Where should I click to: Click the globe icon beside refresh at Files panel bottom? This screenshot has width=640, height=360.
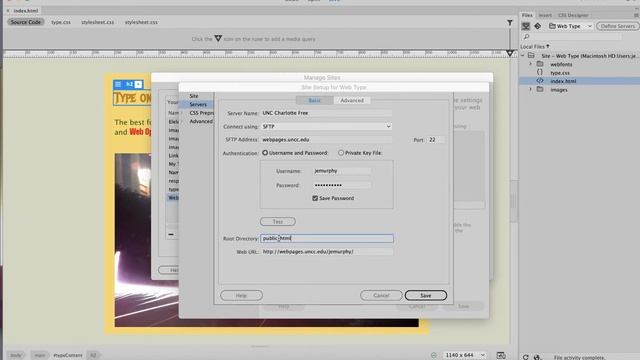tap(537, 357)
